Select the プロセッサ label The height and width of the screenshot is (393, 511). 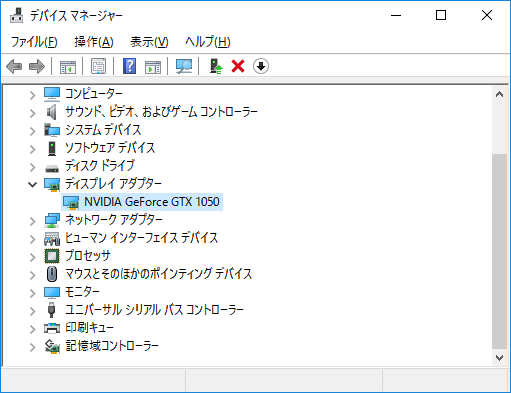[x=87, y=256]
